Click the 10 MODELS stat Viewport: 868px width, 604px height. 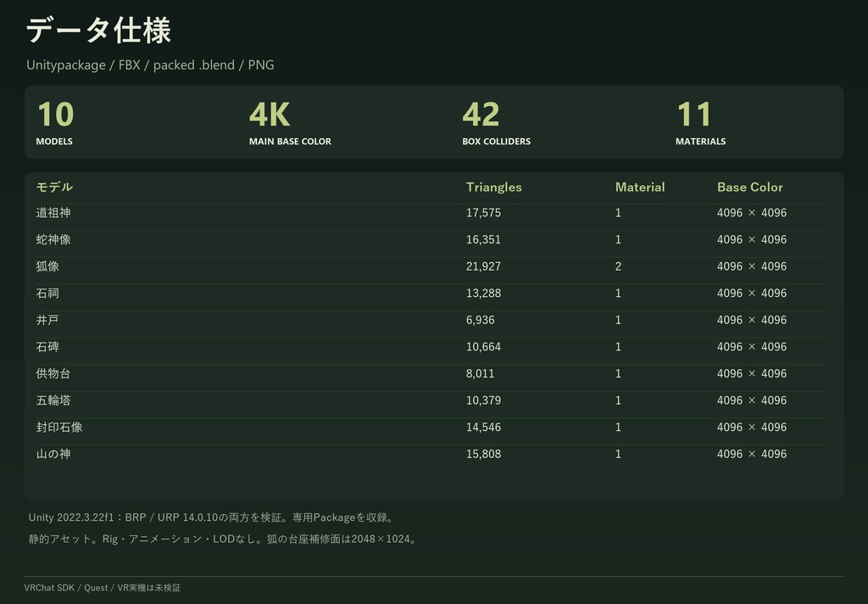point(55,122)
